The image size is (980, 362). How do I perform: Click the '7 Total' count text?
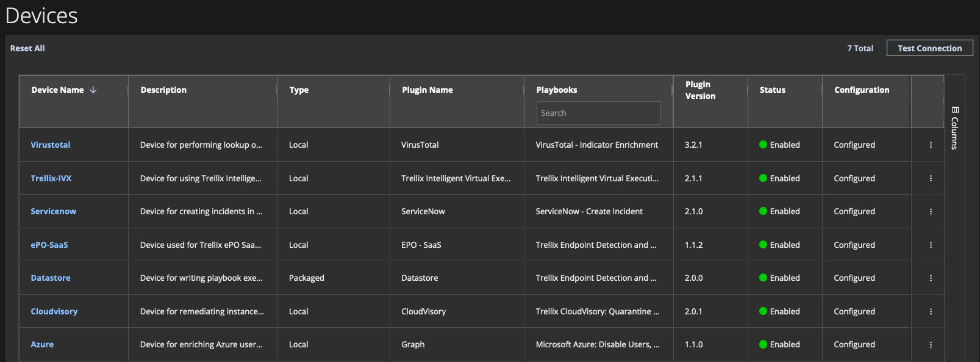click(x=860, y=48)
